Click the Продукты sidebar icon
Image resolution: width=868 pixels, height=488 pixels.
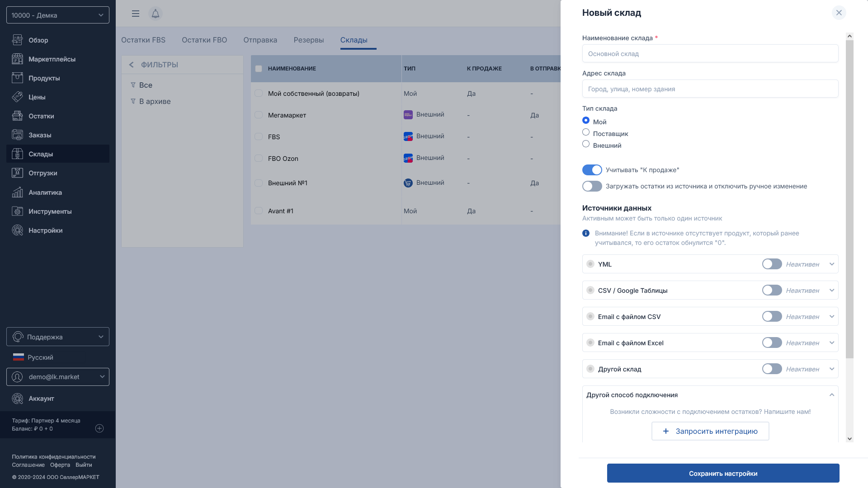tap(17, 78)
